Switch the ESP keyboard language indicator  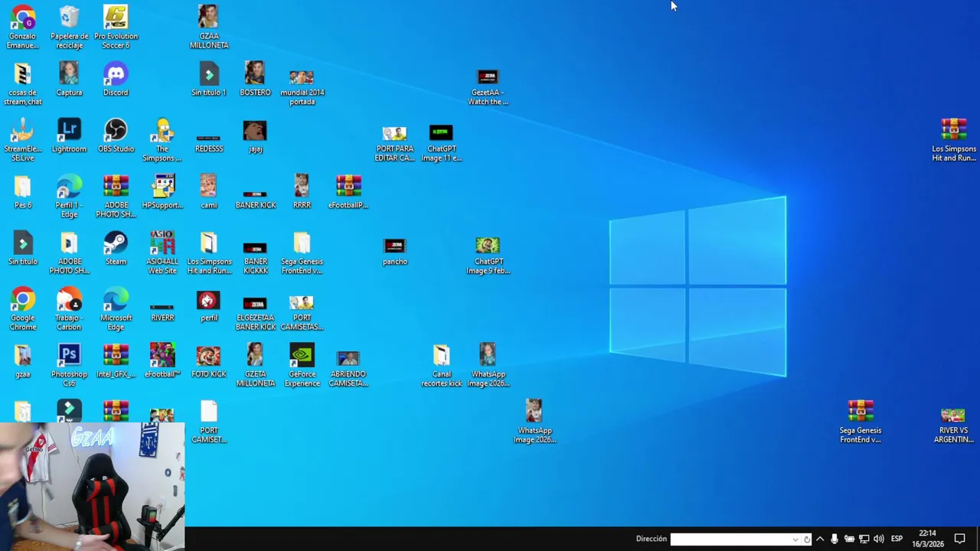pyautogui.click(x=897, y=539)
